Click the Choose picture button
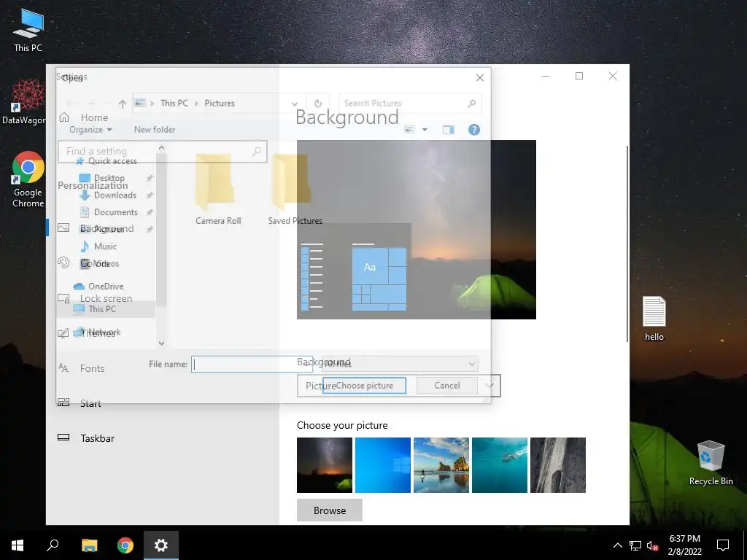The width and height of the screenshot is (747, 560). click(365, 386)
